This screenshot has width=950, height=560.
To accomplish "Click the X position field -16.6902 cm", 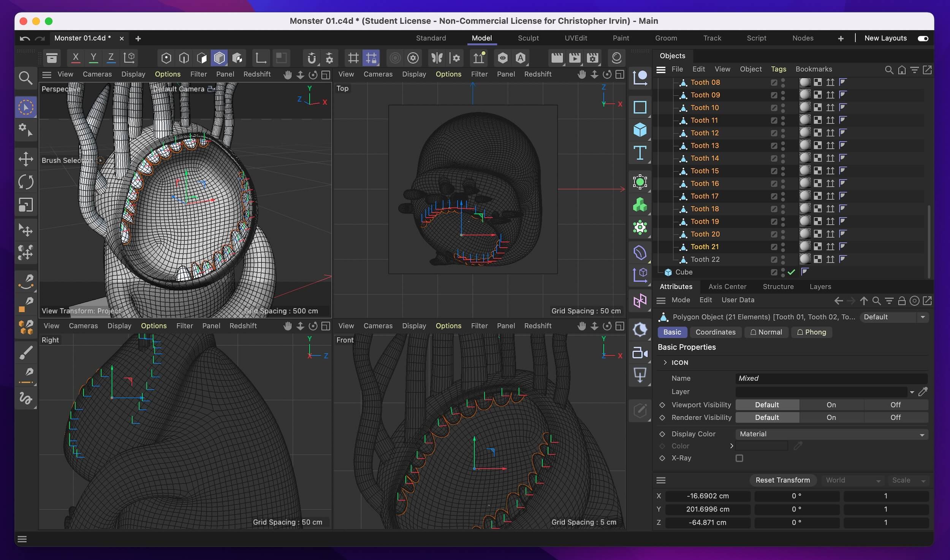I will (x=708, y=496).
